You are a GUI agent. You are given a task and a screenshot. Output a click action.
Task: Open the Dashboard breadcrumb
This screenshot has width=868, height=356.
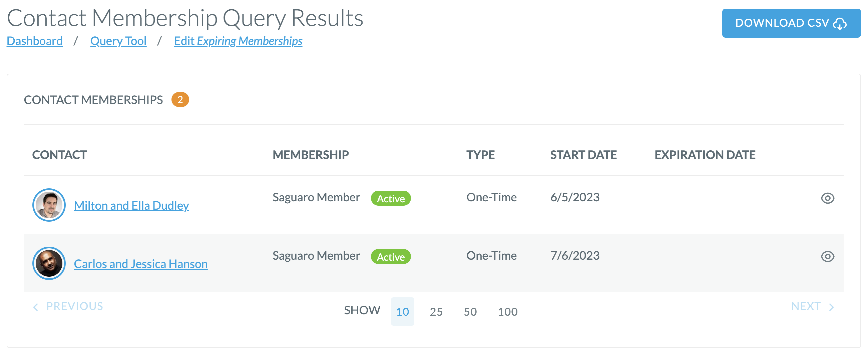point(35,41)
